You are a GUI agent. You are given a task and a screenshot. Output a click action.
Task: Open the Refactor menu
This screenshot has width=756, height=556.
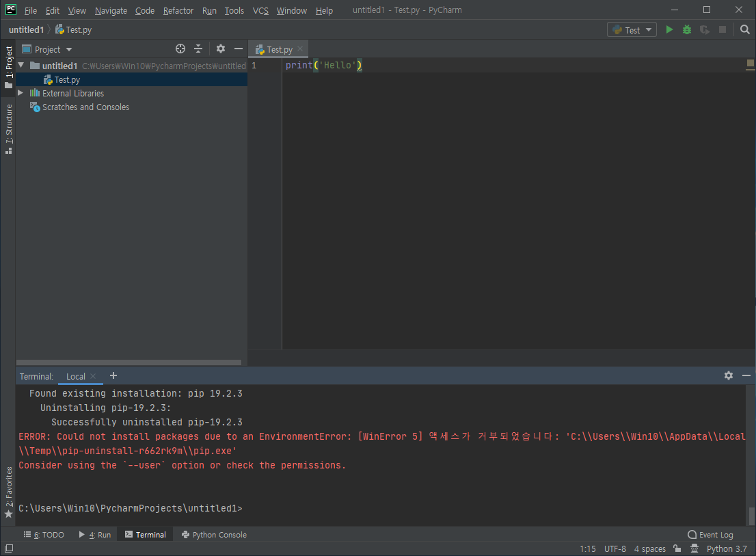click(178, 10)
